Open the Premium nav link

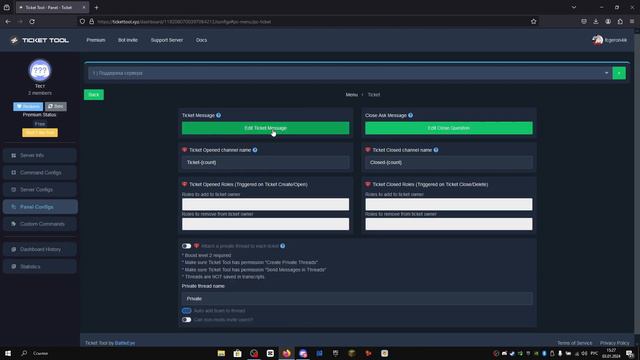96,40
